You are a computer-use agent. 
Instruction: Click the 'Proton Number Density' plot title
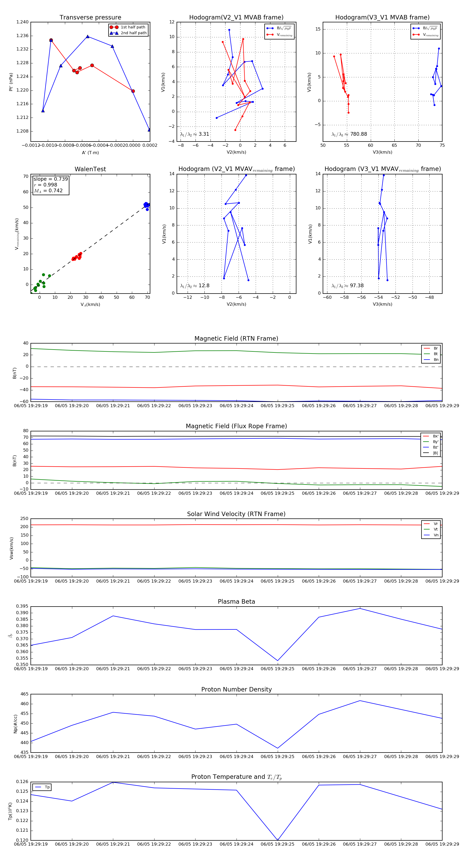click(x=236, y=689)
